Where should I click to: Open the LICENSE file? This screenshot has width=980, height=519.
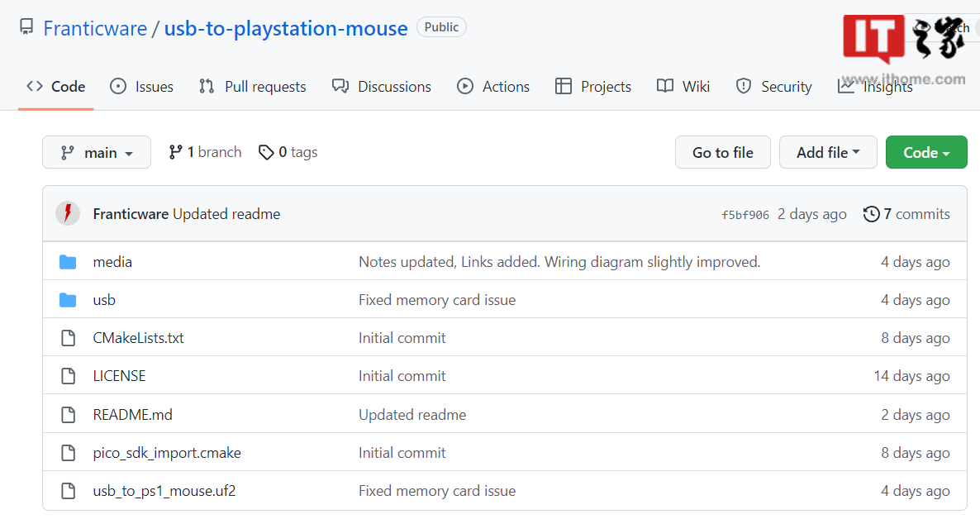[x=119, y=376]
